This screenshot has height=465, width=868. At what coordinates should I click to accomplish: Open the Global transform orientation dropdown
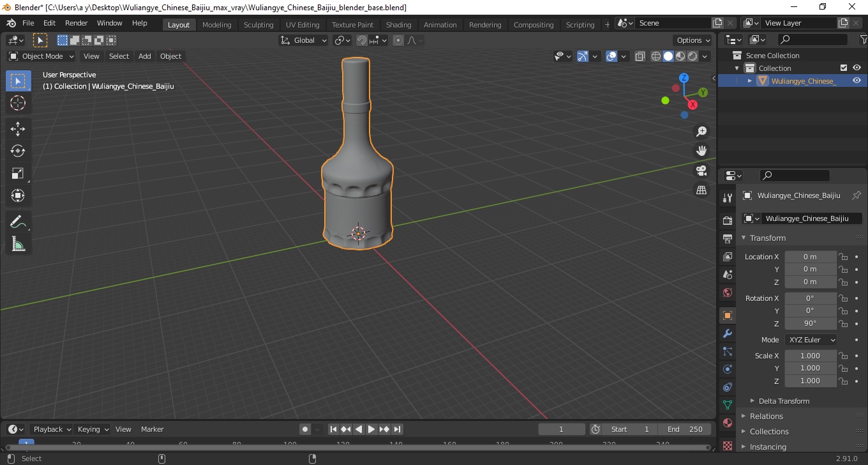[304, 40]
